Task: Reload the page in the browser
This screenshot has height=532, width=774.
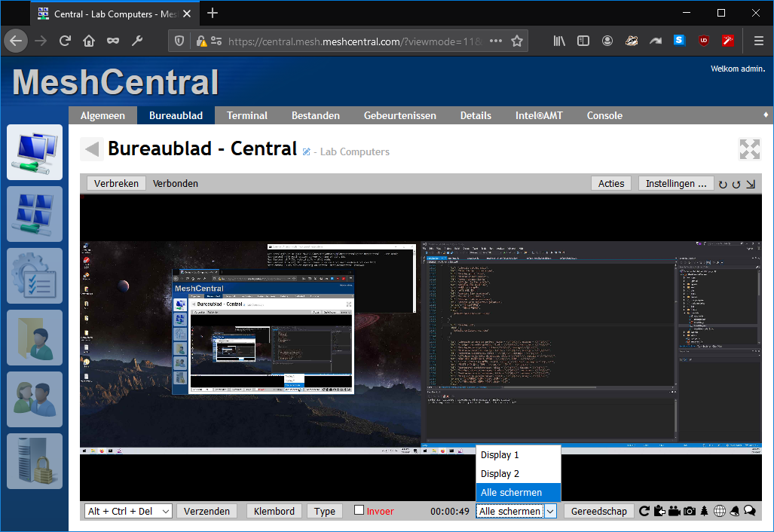Action: coord(65,41)
